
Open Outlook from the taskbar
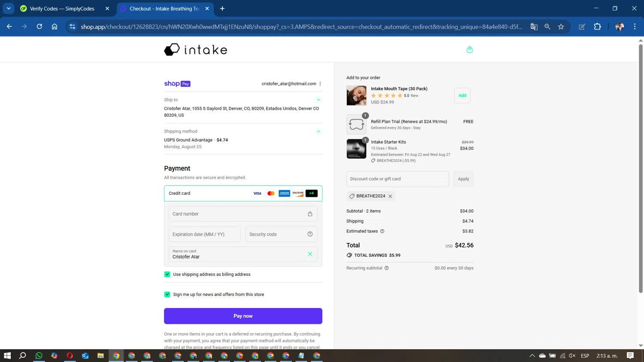(85, 356)
